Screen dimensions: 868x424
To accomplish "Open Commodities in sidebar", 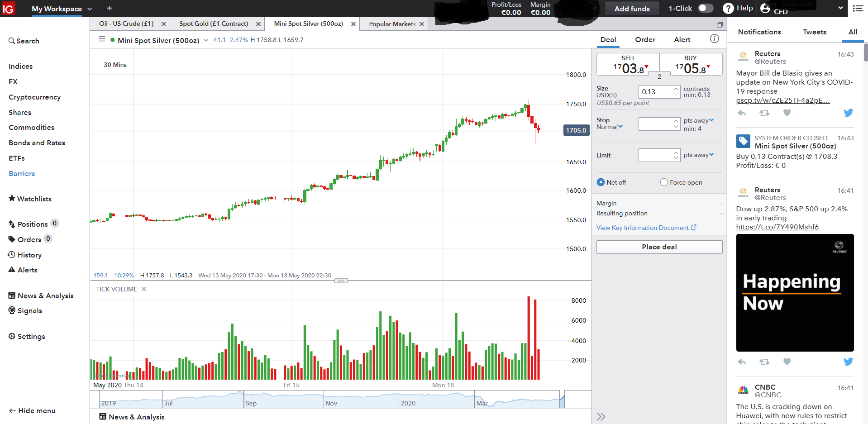I will tap(31, 127).
